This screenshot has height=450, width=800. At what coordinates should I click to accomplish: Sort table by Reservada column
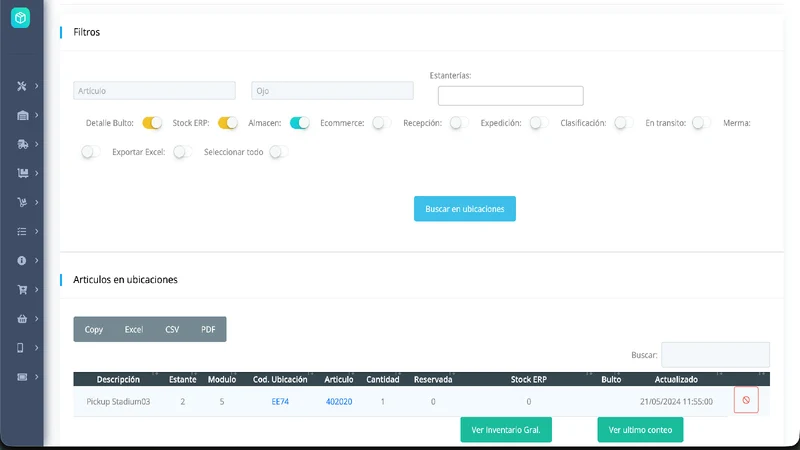coord(433,380)
